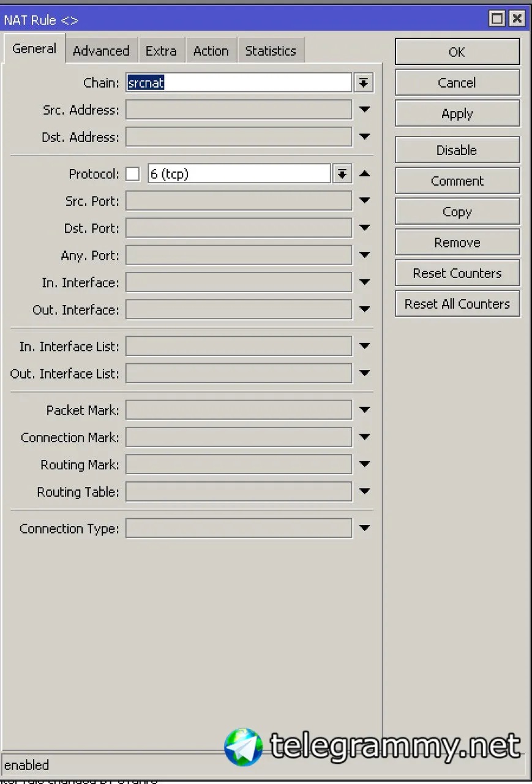This screenshot has height=784, width=532.
Task: Copy the NAT rule
Action: [457, 212]
